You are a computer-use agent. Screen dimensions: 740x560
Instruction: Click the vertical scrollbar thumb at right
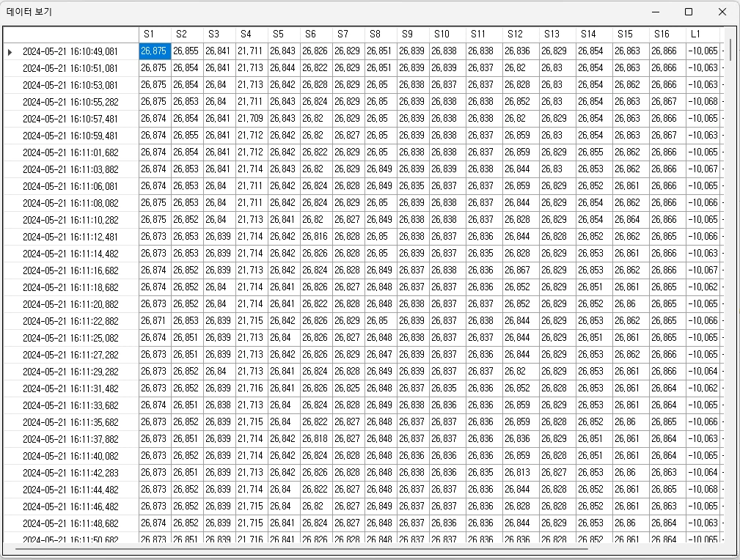730,50
